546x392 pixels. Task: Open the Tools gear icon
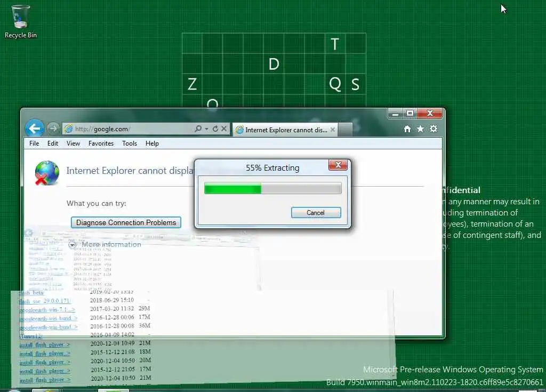coord(433,129)
